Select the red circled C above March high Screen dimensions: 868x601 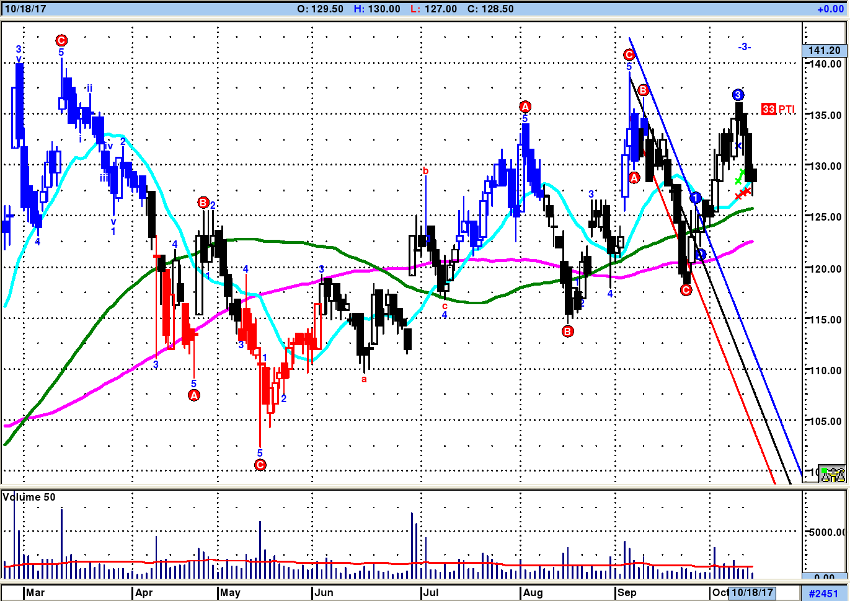click(x=61, y=41)
